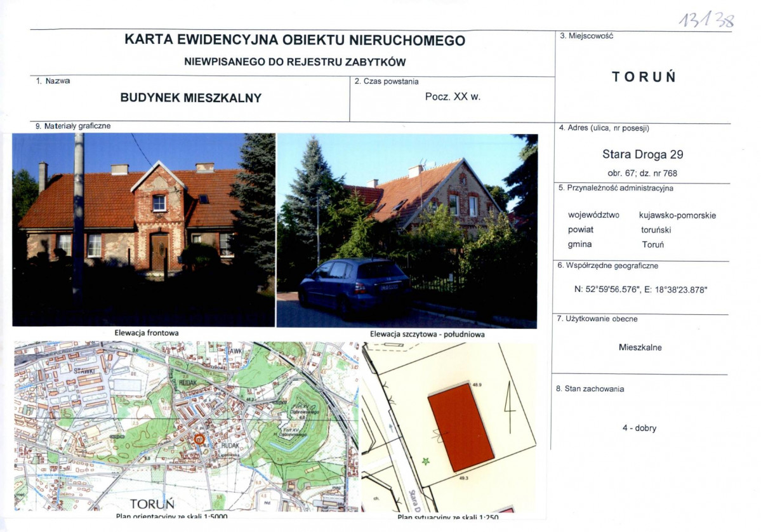
Task: Click the '8. Stan zachowania' label
Action: coord(590,389)
